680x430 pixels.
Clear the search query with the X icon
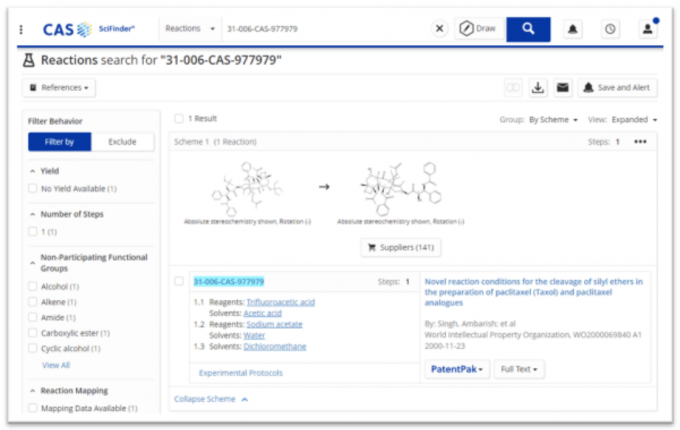pos(440,29)
